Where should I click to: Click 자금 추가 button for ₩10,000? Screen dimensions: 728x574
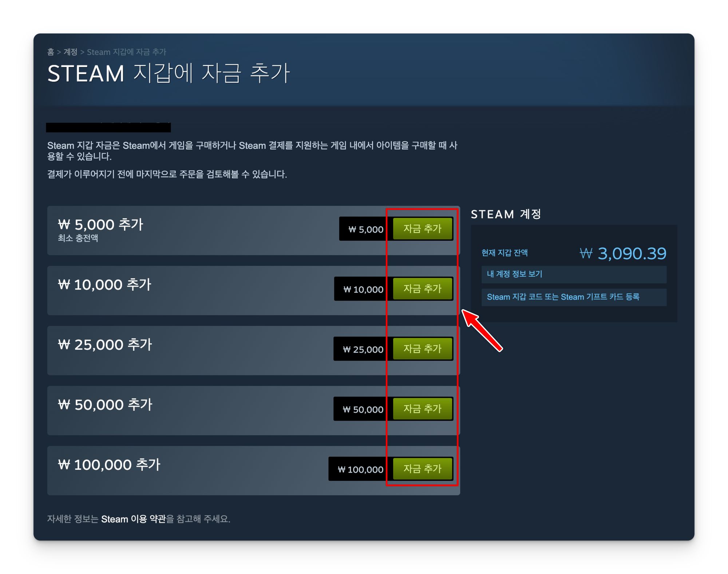[x=423, y=289]
